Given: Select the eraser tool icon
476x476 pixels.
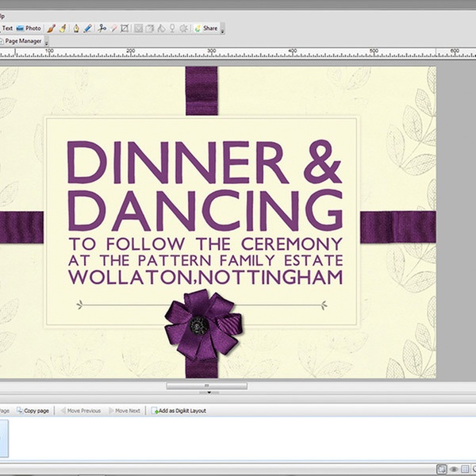Looking at the screenshot, I should pos(113,28).
